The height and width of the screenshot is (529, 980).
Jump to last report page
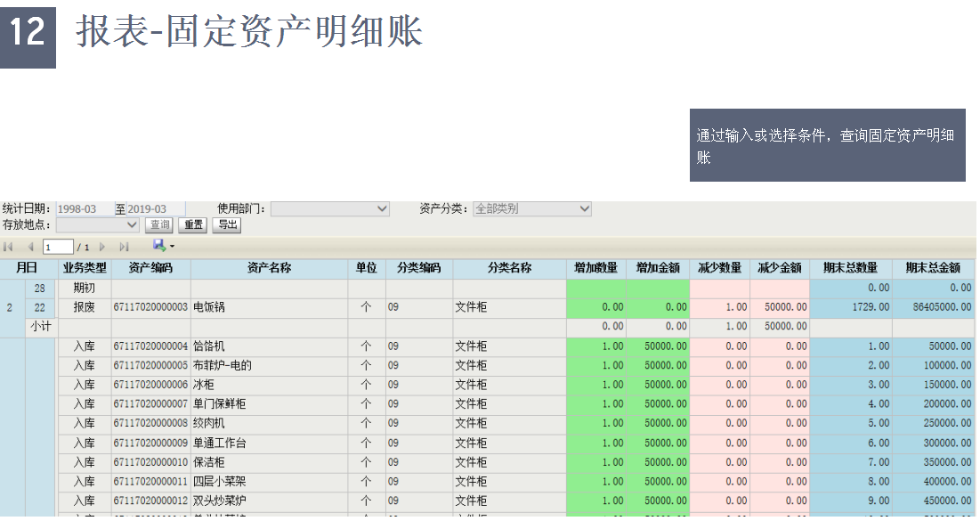coord(124,247)
